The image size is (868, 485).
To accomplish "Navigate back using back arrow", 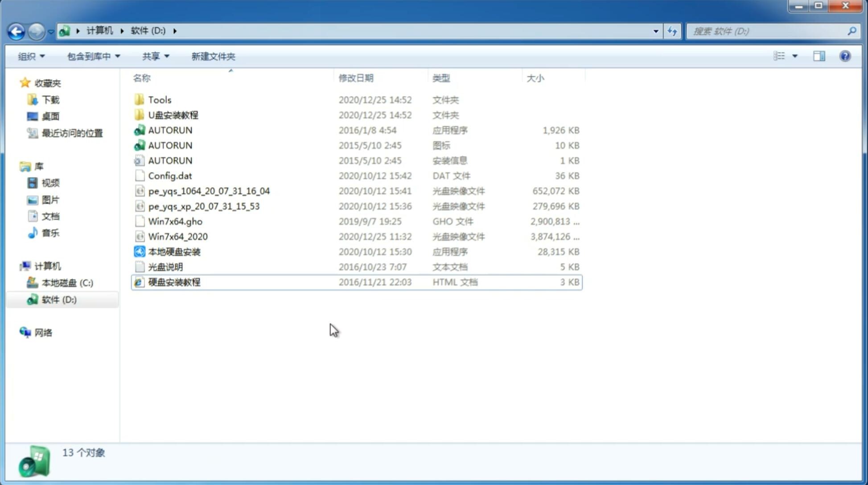I will click(16, 31).
